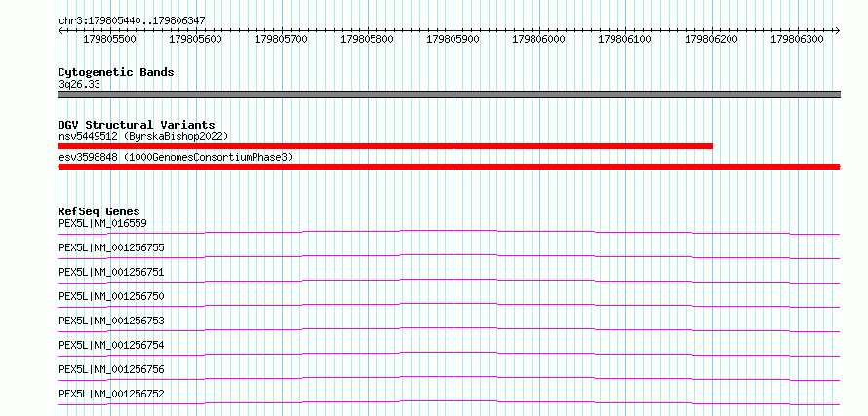Select ruler position 179805800
Image resolution: width=868 pixels, height=416 pixels.
(368, 40)
